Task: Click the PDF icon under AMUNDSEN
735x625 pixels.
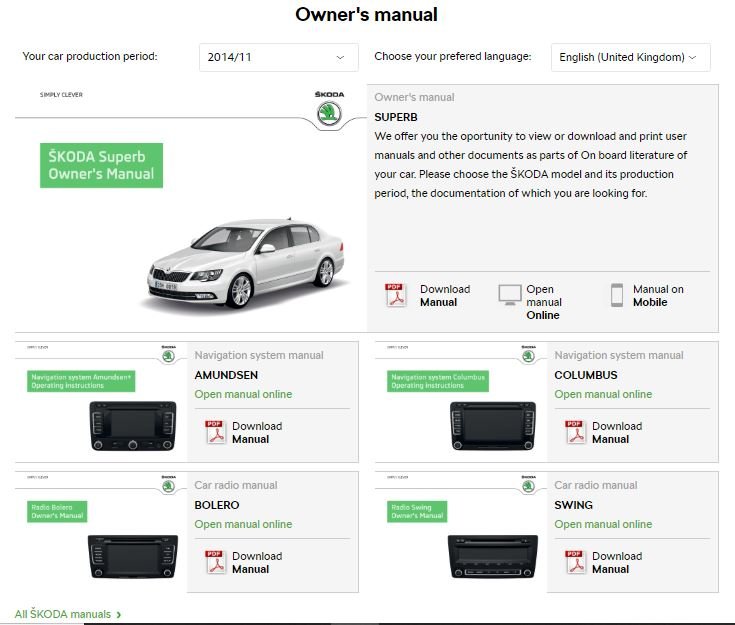Action: pos(216,432)
